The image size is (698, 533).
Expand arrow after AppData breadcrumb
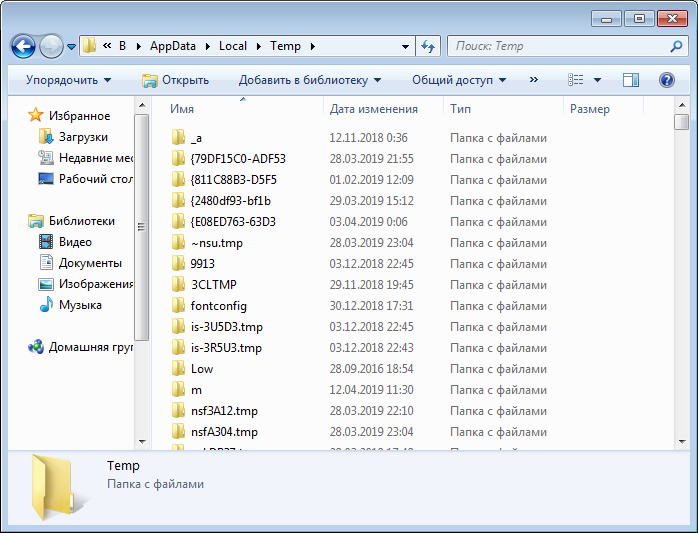pos(207,46)
